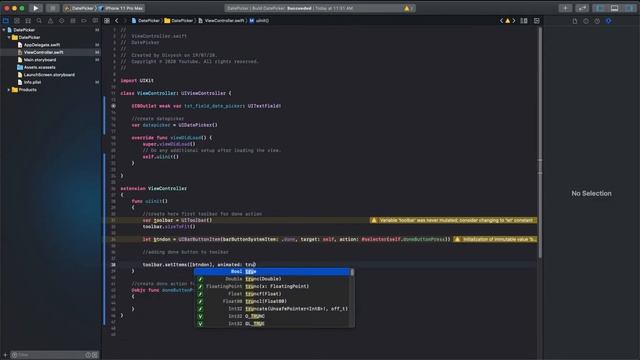Open the Symbol navigator icon

(x=28, y=20)
